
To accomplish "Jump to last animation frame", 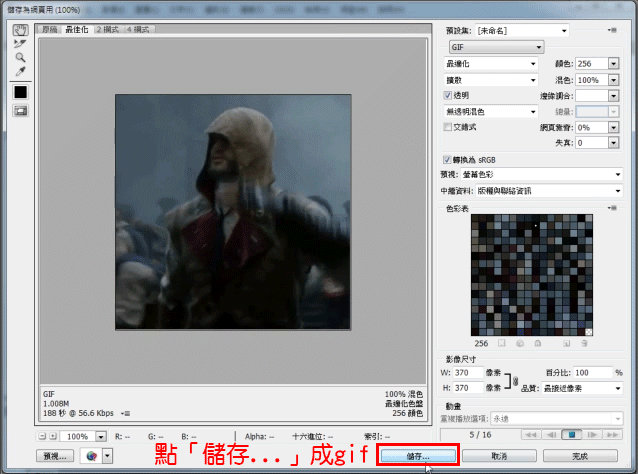I will pos(612,435).
